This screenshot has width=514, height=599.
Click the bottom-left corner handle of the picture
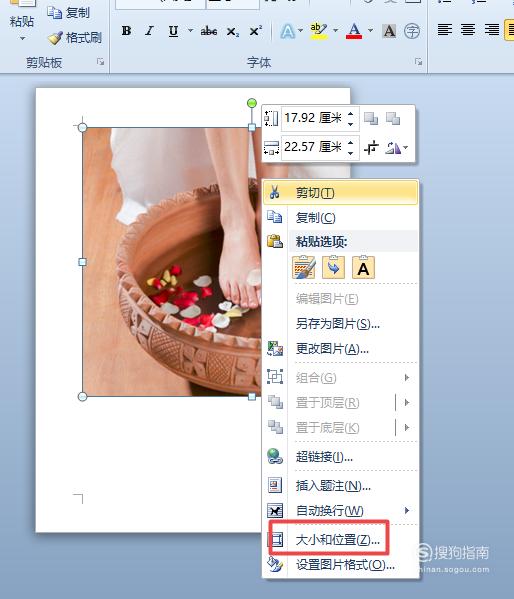tap(82, 397)
